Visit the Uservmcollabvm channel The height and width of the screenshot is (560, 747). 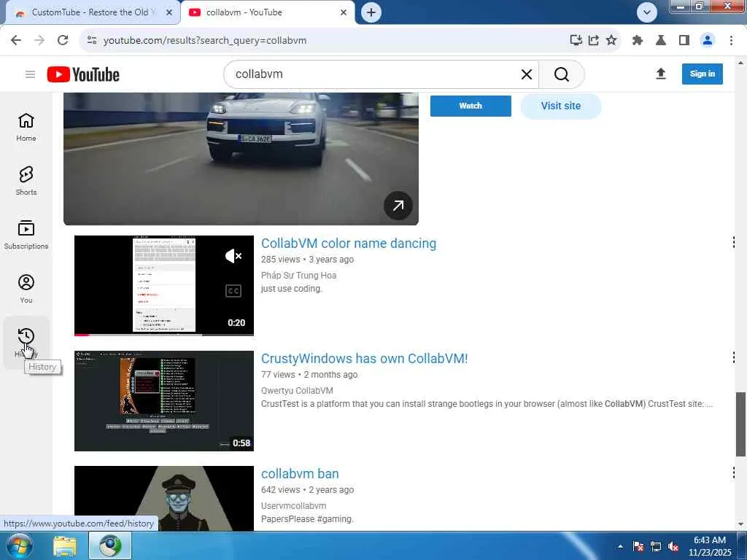(293, 506)
